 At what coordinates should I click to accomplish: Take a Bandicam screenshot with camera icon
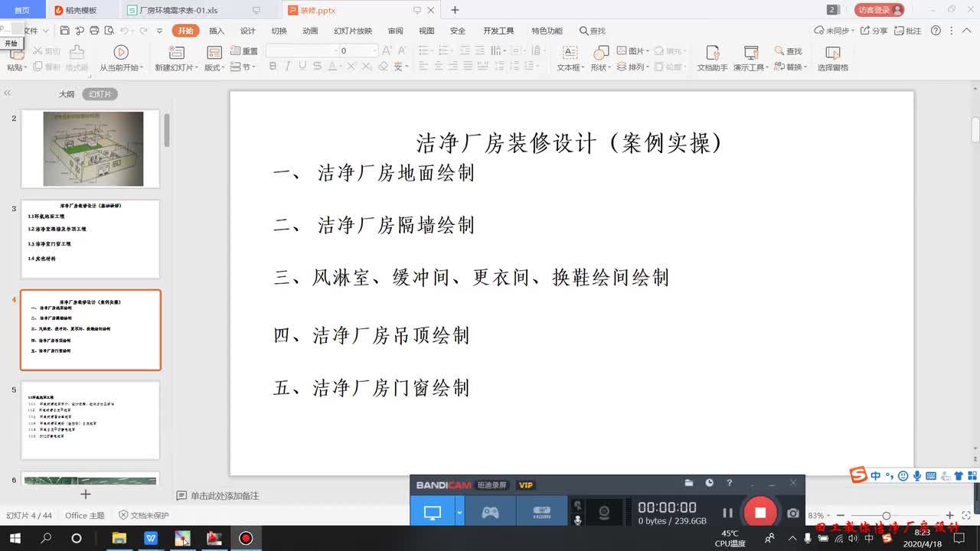[793, 513]
